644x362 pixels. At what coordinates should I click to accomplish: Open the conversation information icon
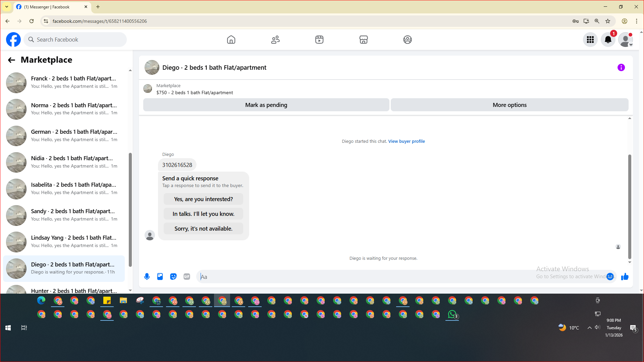[621, 67]
